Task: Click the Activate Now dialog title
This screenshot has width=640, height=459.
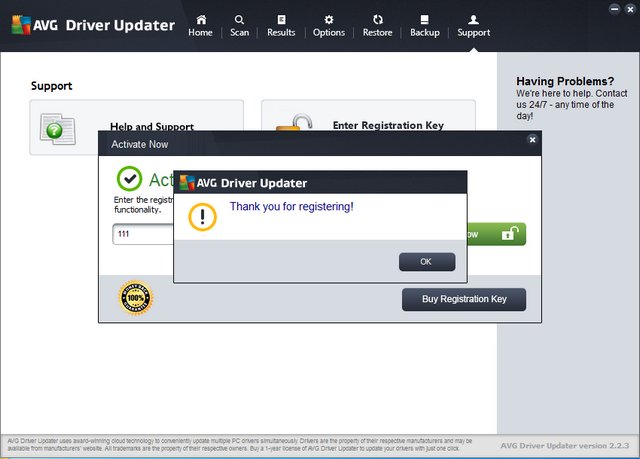Action: click(140, 144)
